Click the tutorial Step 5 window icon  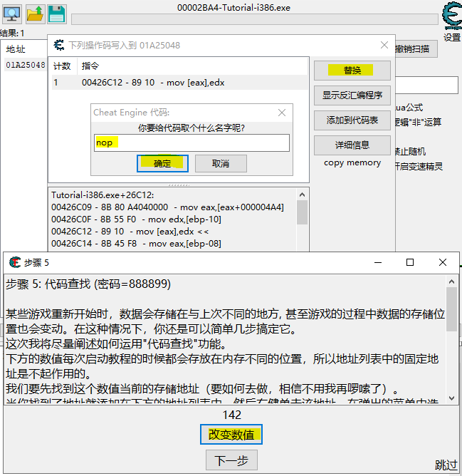pos(15,262)
